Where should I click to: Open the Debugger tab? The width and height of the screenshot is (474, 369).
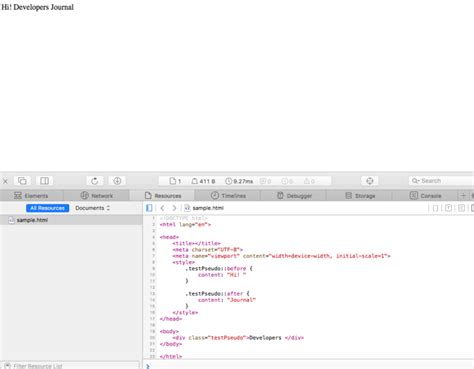[294, 196]
